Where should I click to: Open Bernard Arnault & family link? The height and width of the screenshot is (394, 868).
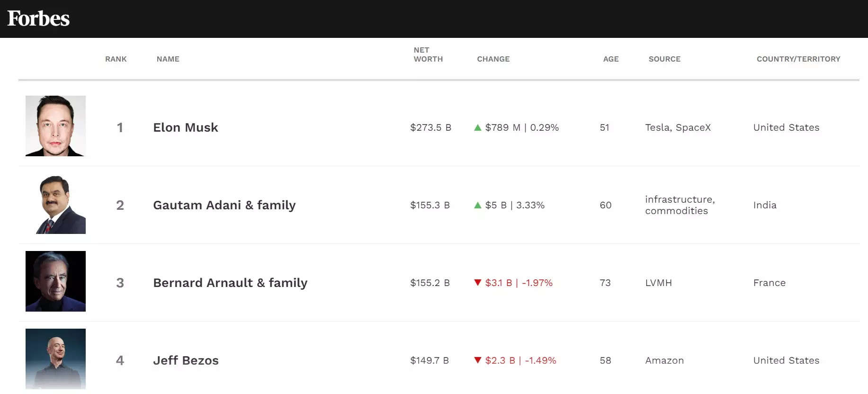(x=230, y=283)
